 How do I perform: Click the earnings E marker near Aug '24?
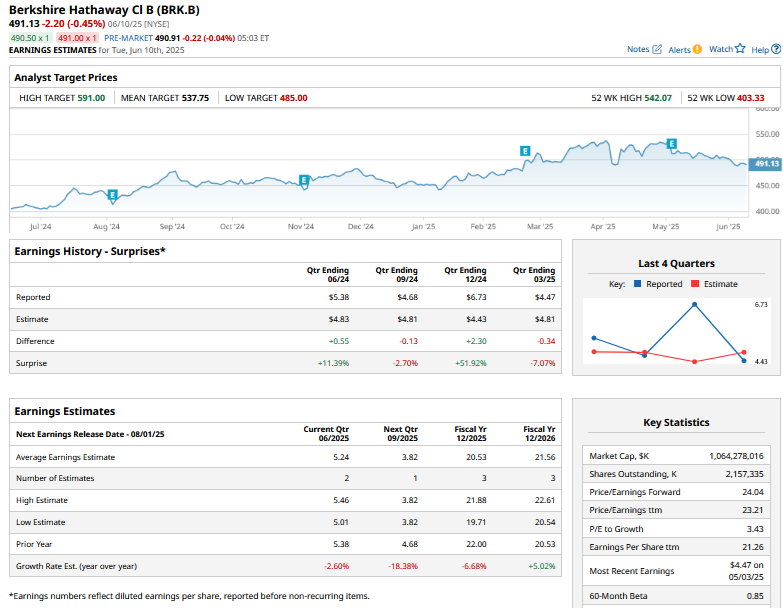112,194
